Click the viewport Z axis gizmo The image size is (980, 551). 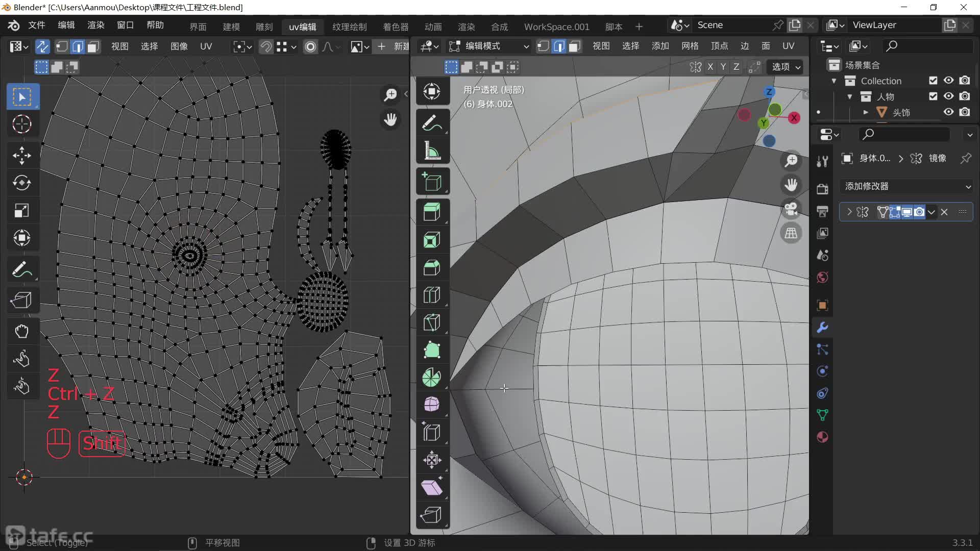point(769,92)
